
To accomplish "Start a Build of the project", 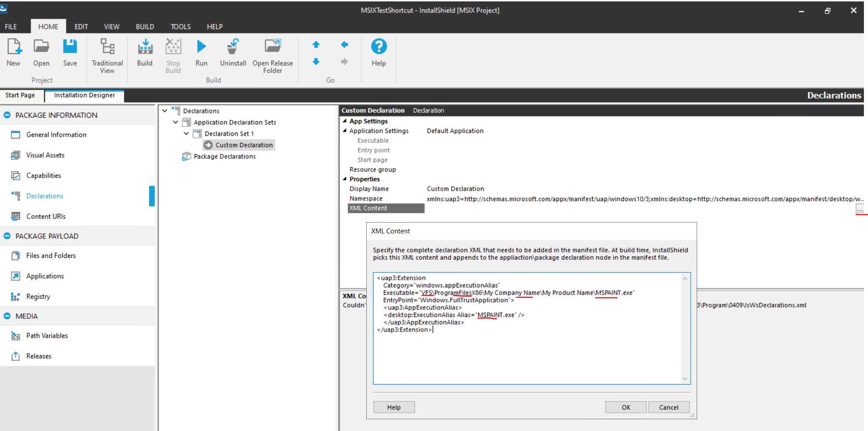I will point(144,54).
